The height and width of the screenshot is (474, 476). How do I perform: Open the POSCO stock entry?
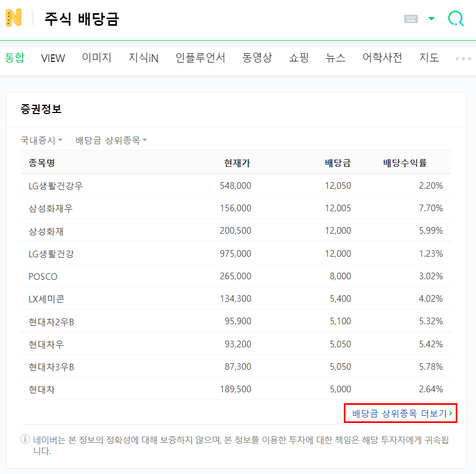43,276
